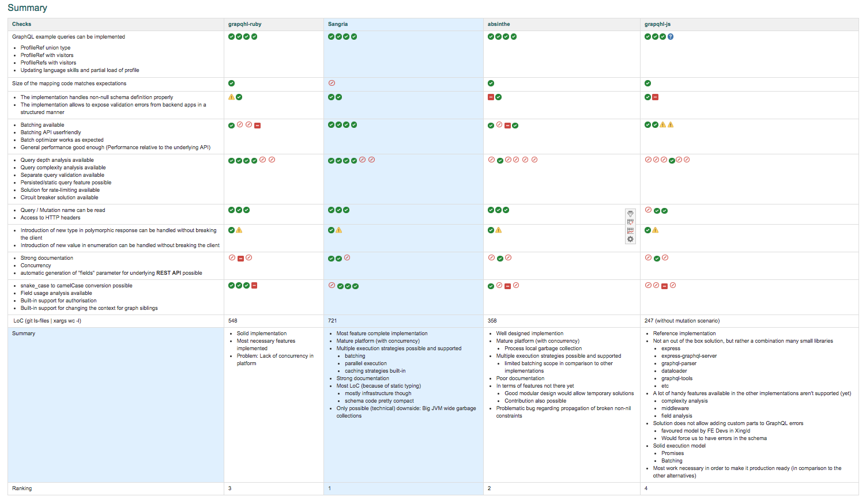Click "Field usage analysis available" bullet

coord(57,293)
